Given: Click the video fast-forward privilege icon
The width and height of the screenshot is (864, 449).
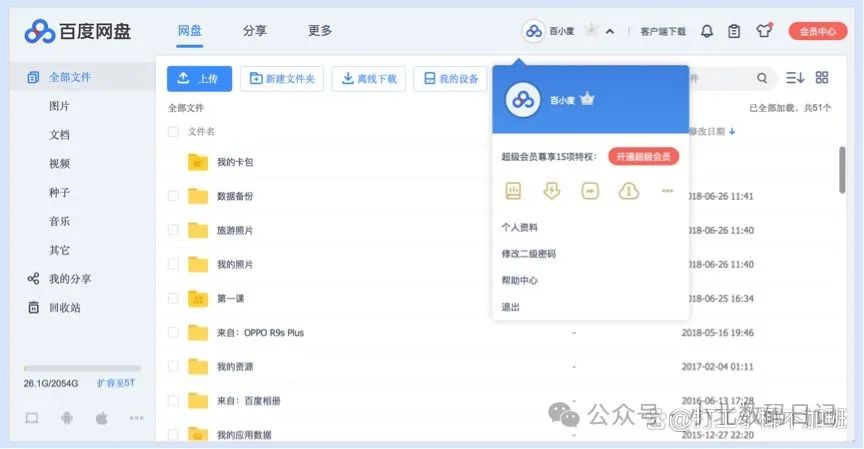Looking at the screenshot, I should click(x=590, y=191).
